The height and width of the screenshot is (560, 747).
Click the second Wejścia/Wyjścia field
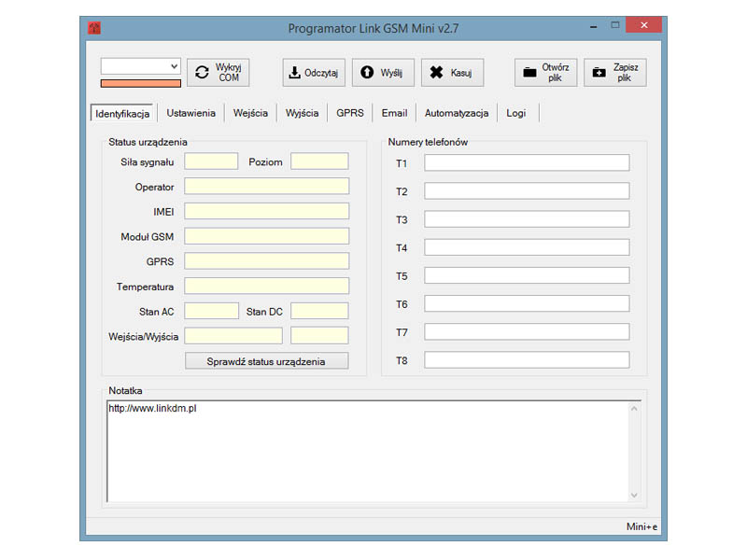(319, 335)
